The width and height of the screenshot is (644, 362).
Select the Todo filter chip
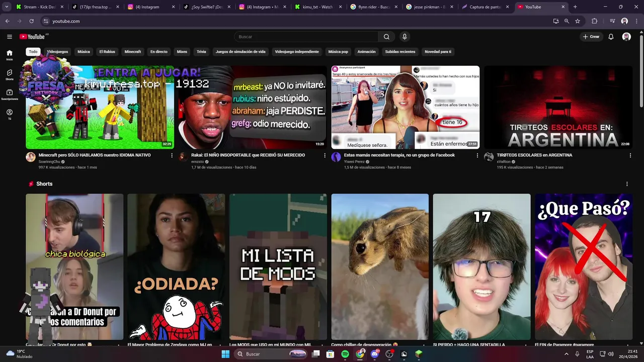33,52
